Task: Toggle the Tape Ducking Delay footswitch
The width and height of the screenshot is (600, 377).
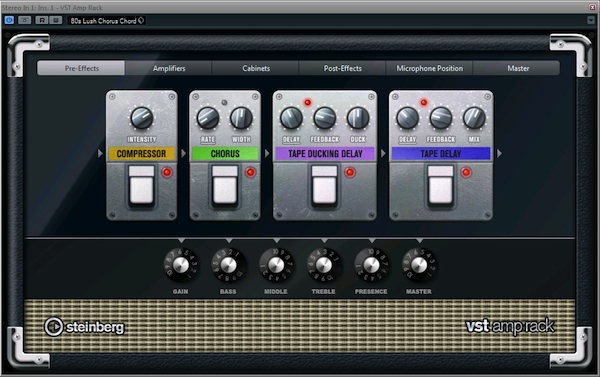Action: click(324, 186)
